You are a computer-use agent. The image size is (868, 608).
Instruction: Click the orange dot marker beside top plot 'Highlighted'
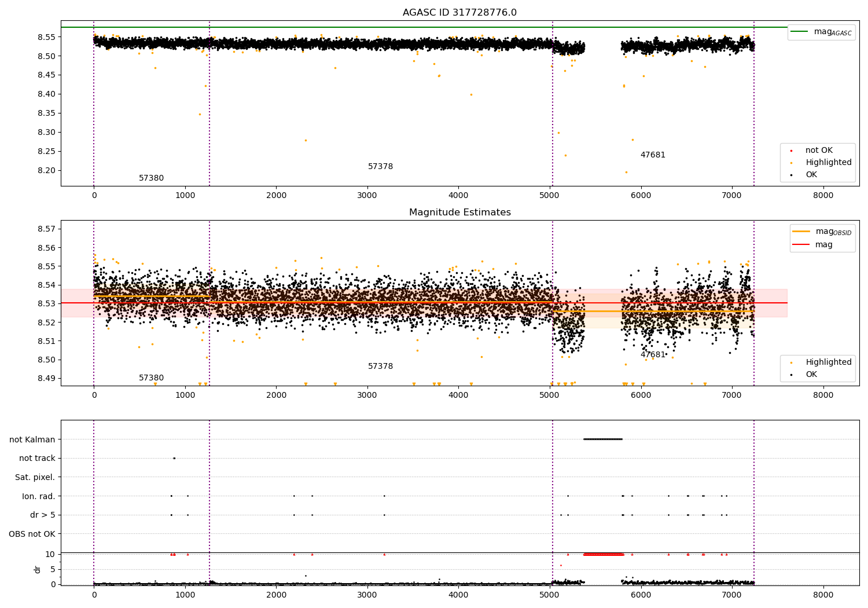(791, 163)
